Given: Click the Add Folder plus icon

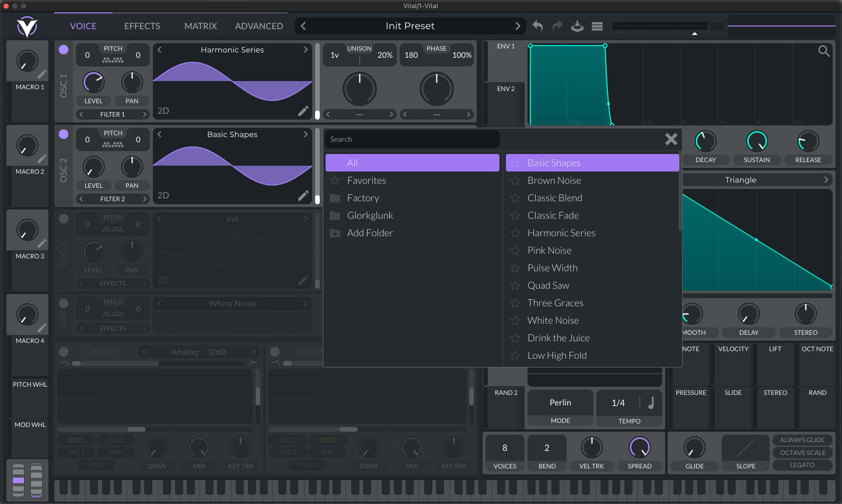Looking at the screenshot, I should 335,233.
